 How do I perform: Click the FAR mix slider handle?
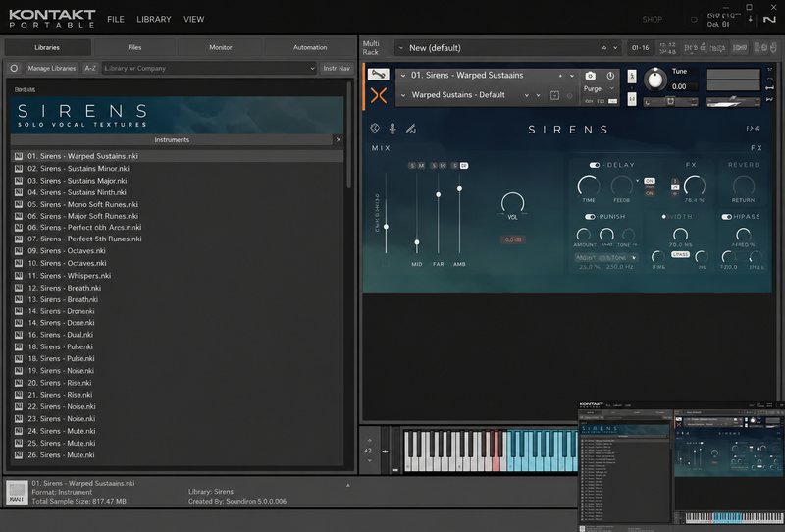438,194
